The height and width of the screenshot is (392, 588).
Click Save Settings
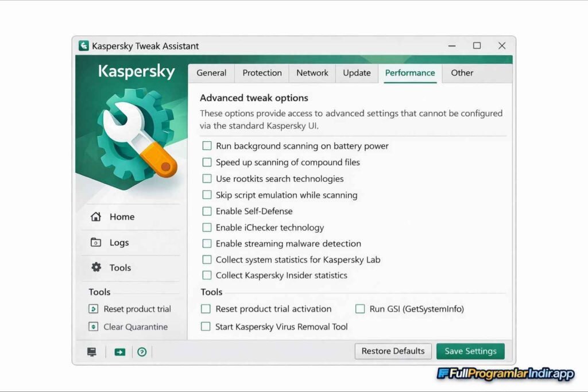(470, 351)
